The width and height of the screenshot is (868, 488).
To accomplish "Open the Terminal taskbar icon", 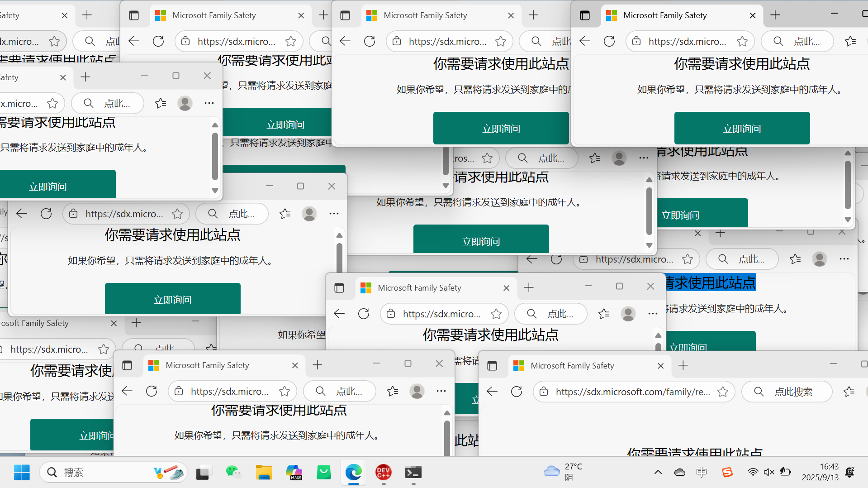I will [x=413, y=473].
